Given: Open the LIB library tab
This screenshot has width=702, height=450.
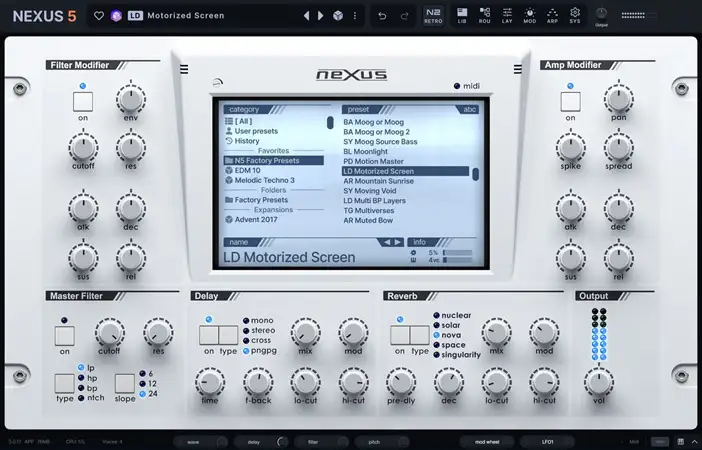Looking at the screenshot, I should [x=462, y=16].
